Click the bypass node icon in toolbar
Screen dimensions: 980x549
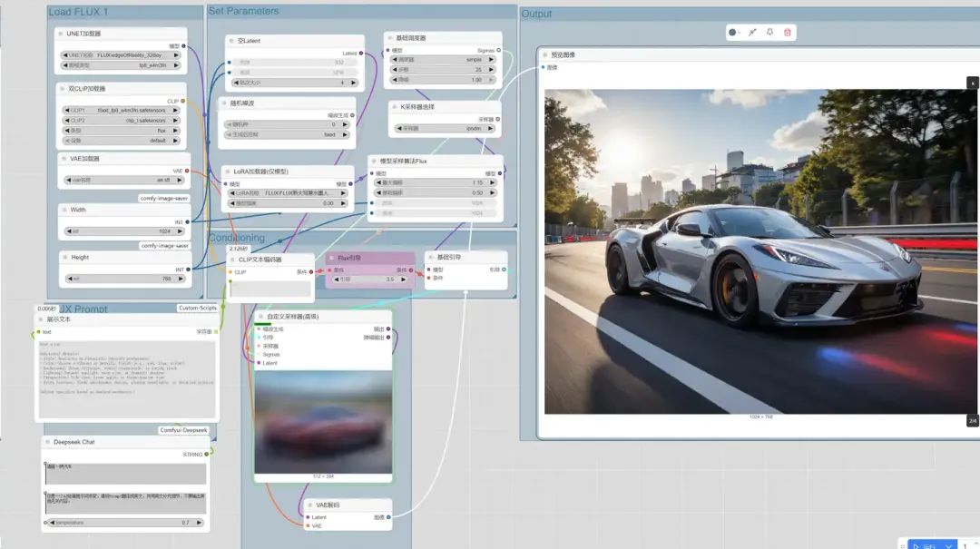[752, 33]
